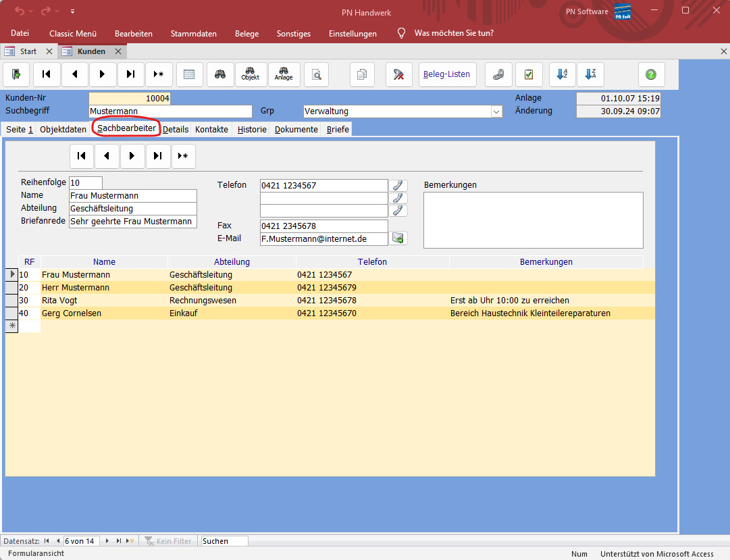Switch to the Historie tab

252,130
